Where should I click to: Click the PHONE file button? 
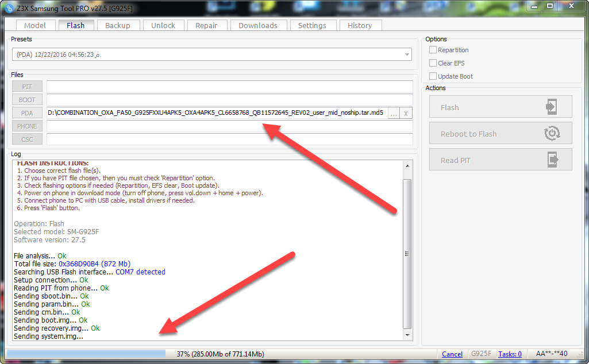27,126
